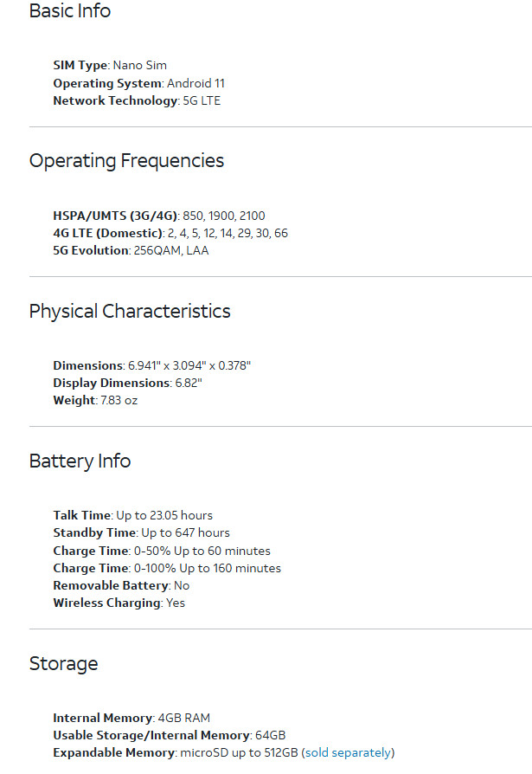This screenshot has width=532, height=774.
Task: Click the 4G LTE (Domestic) bands line
Action: coord(170,233)
